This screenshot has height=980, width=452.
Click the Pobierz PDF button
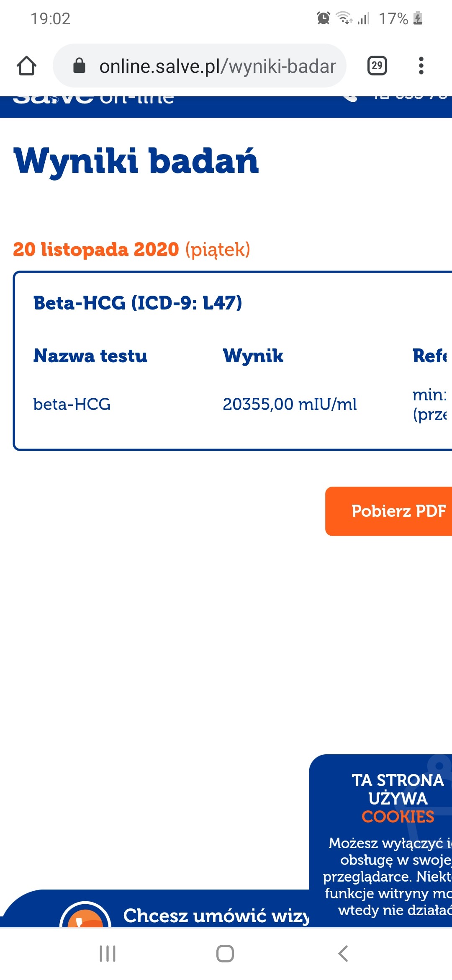pyautogui.click(x=393, y=511)
